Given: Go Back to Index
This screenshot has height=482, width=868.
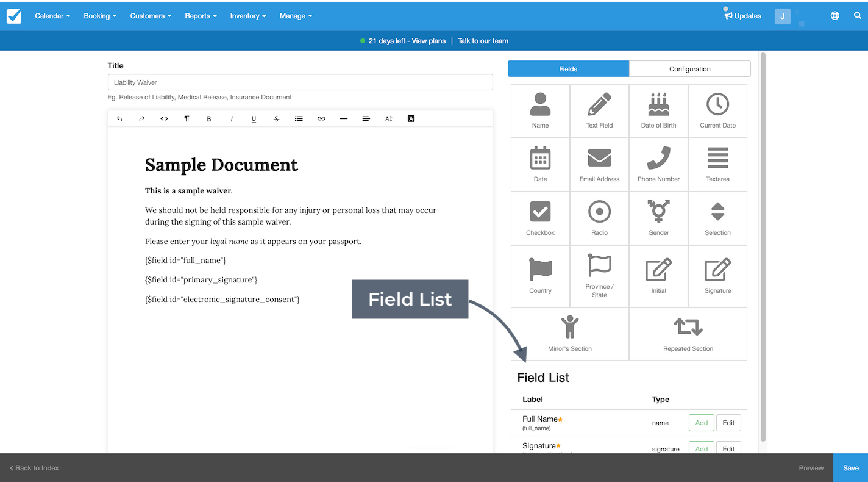Looking at the screenshot, I should pos(34,468).
